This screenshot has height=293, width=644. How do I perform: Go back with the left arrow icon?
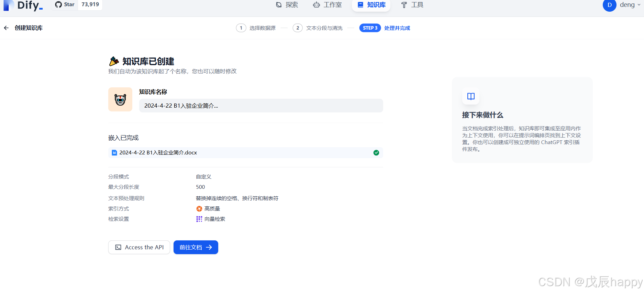[6, 28]
